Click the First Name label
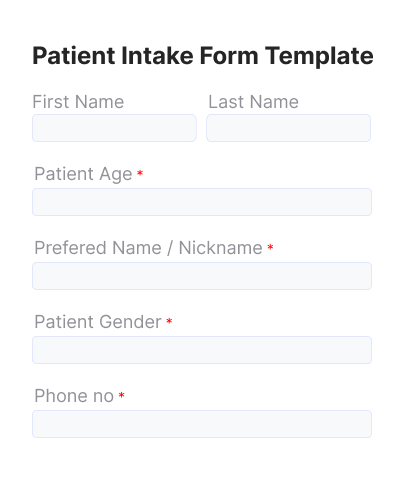Image resolution: width=400 pixels, height=480 pixels. [x=78, y=102]
